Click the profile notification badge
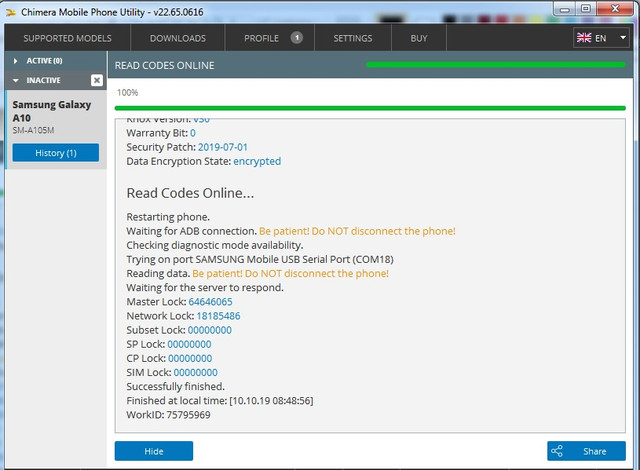Image resolution: width=640 pixels, height=470 pixels. click(297, 38)
